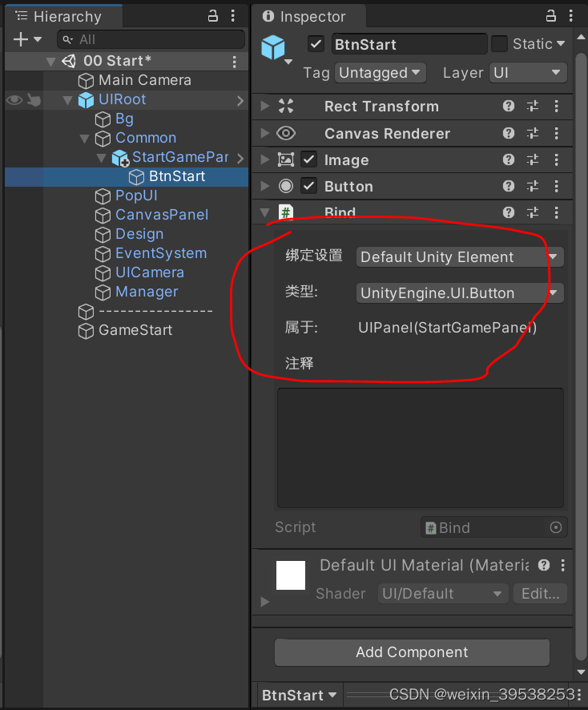Open the Layer dropdown UI
Image resolution: width=588 pixels, height=710 pixels.
[x=528, y=73]
